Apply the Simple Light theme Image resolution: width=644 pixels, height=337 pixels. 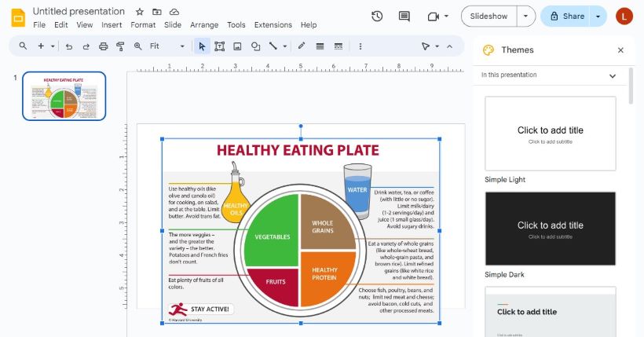(551, 134)
